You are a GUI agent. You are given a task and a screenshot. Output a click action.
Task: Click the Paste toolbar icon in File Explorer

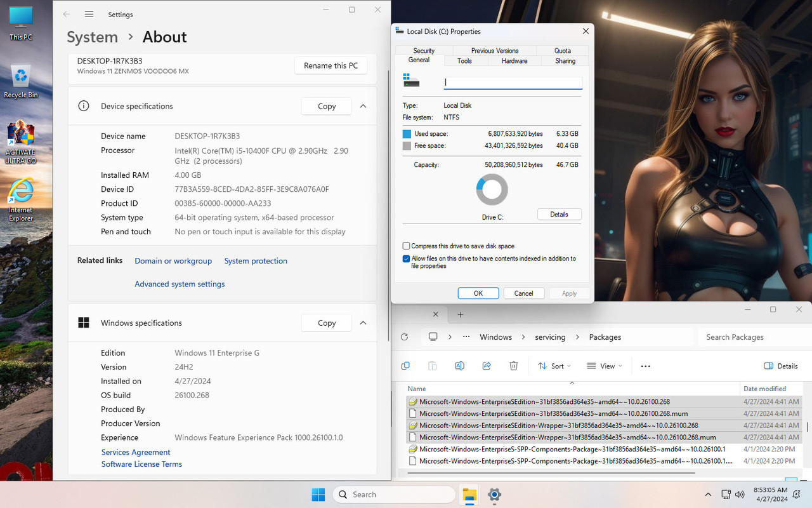tap(432, 366)
